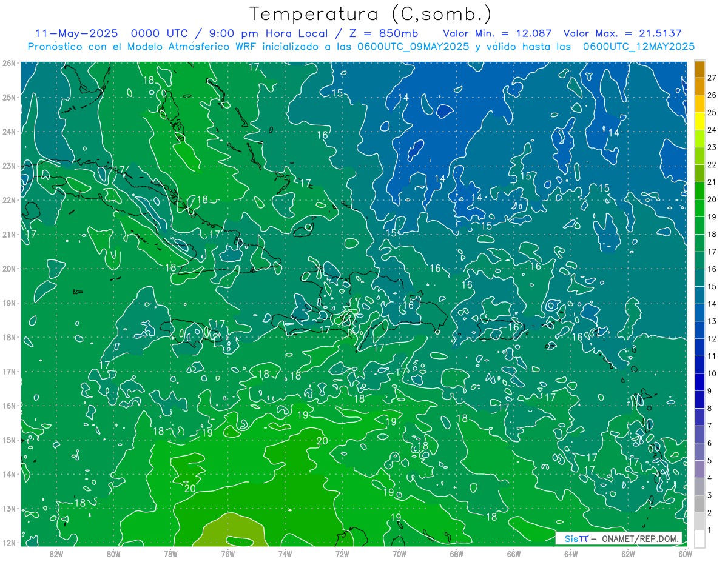This screenshot has width=728, height=562.
Task: Click the "Valor Max. = 21.5137" value
Action: point(622,33)
